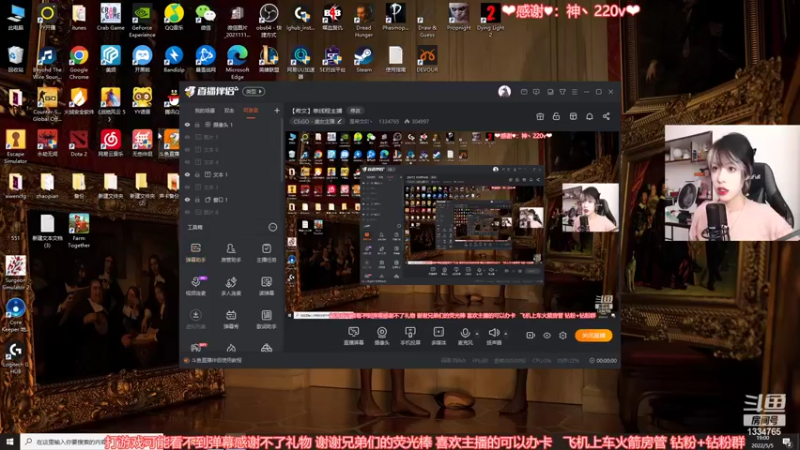800x450 pixels.
Task: Click the unlock padlock icon above preview
Action: pos(556,116)
